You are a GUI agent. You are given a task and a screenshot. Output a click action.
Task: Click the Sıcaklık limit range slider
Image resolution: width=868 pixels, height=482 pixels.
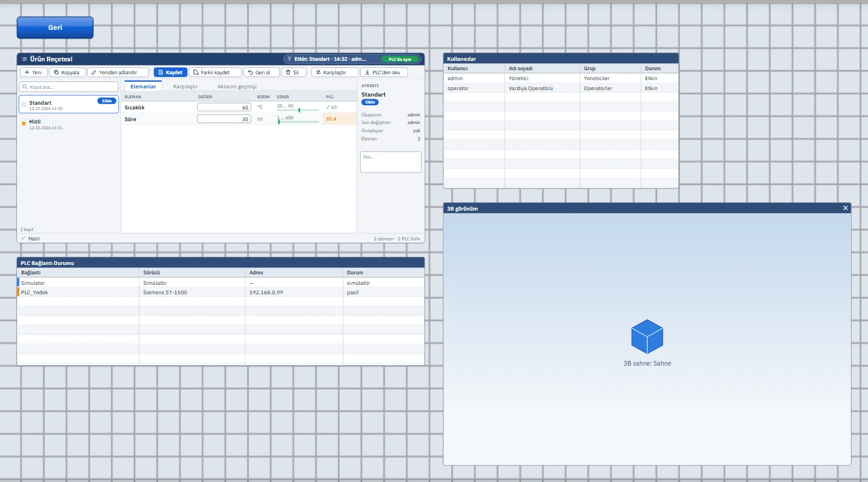point(298,110)
